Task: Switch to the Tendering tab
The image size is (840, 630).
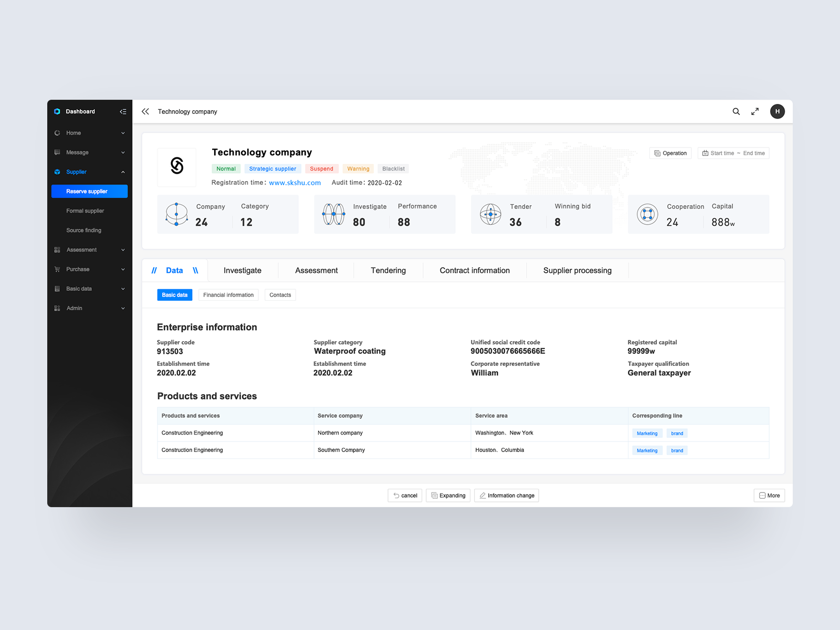Action: tap(388, 270)
